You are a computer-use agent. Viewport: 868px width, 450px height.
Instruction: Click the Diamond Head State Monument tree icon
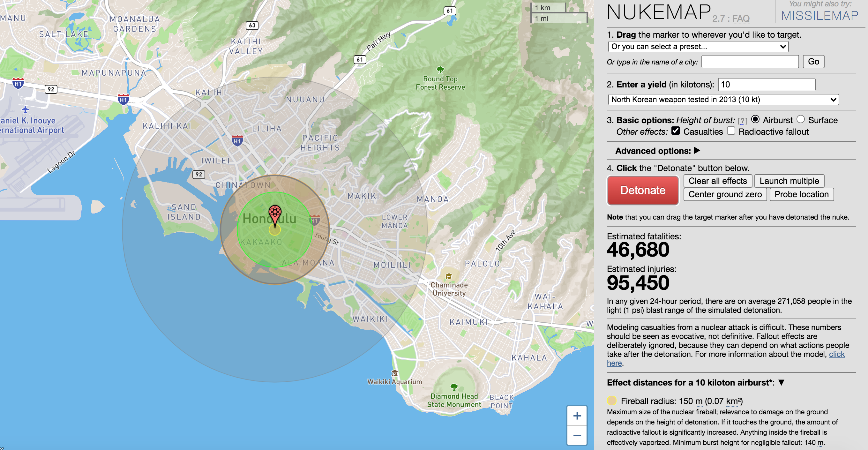pyautogui.click(x=454, y=387)
